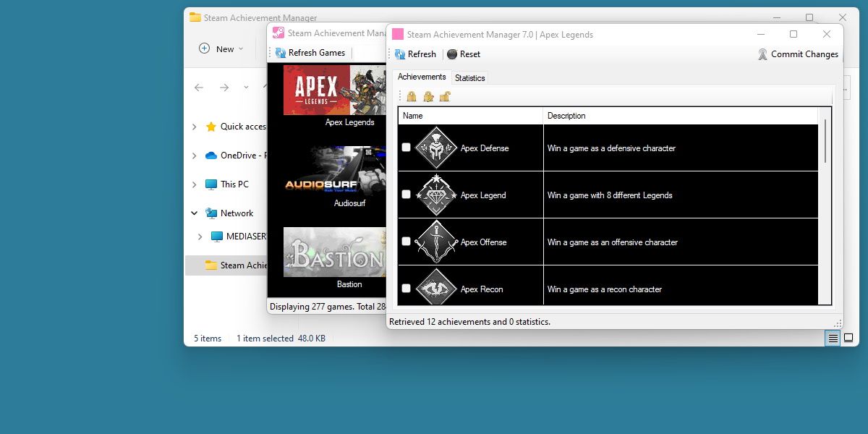Collapse the Network tree section

[x=194, y=213]
